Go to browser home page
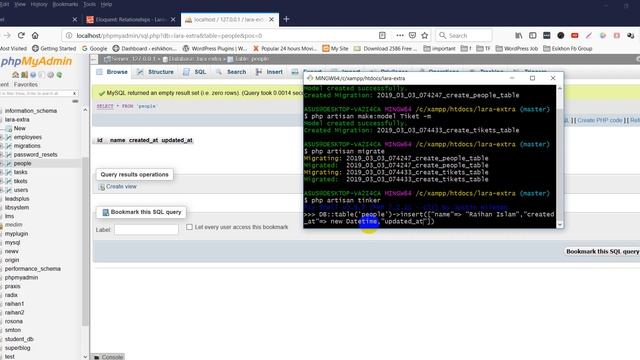This screenshot has width=640, height=360. (35, 36)
